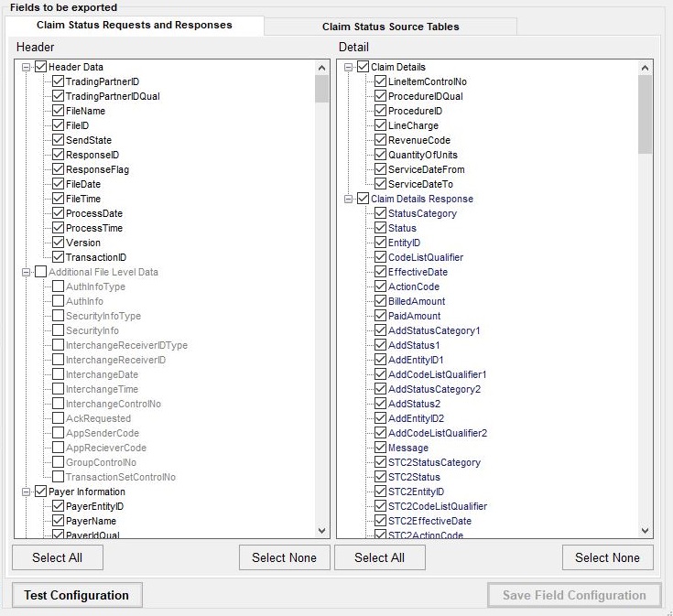Collapse the Payer Information tree node
Image resolution: width=673 pixels, height=616 pixels.
click(x=27, y=492)
